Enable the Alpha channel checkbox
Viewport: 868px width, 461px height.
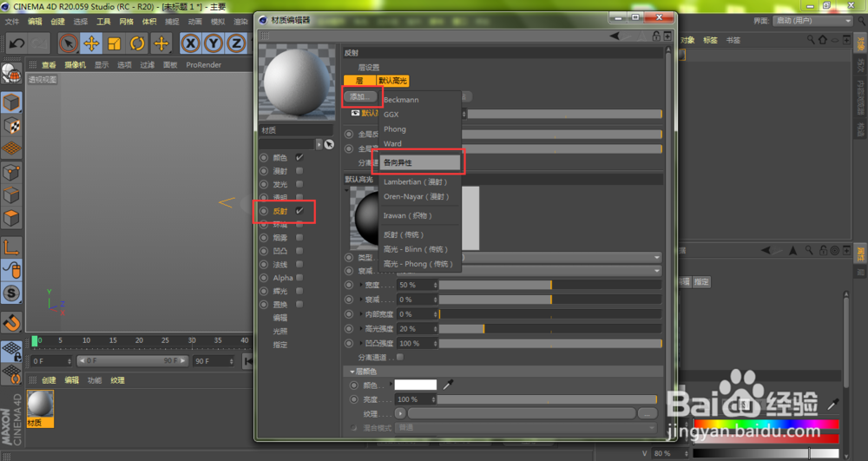click(x=299, y=278)
